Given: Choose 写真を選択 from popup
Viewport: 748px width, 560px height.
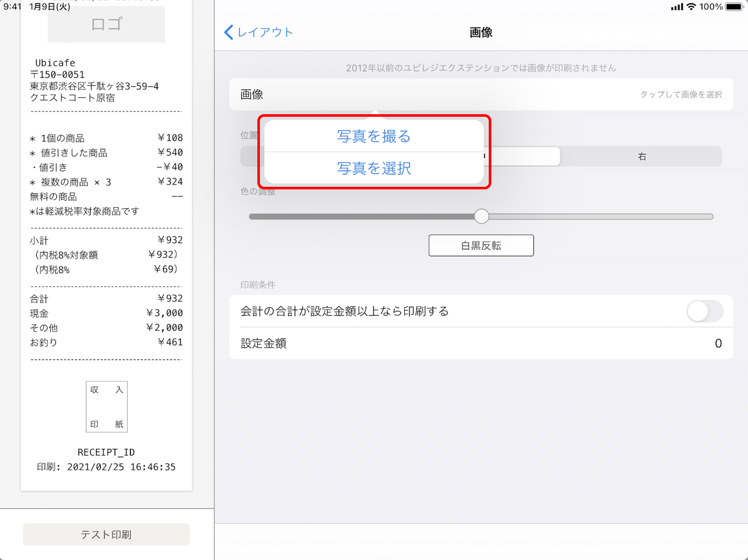Looking at the screenshot, I should pos(374,168).
